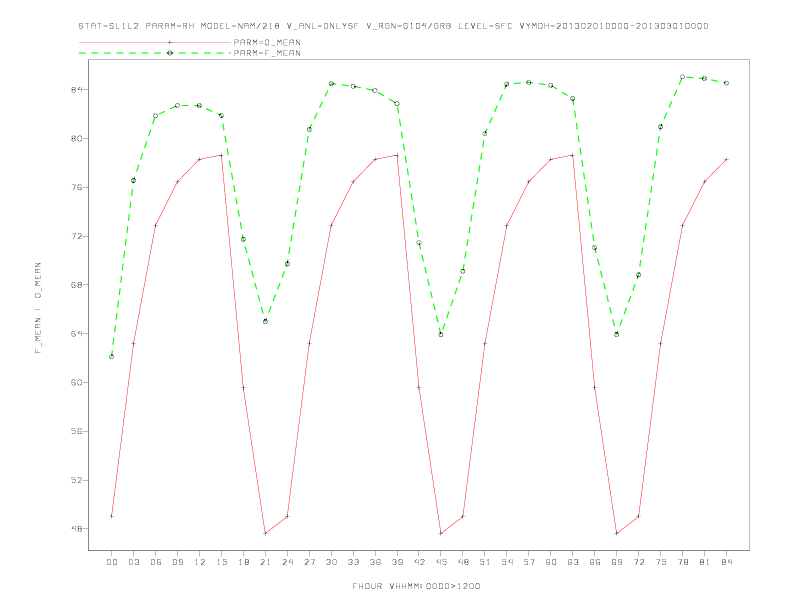792x612 pixels.
Task: Click the F_MEAN circle marker at hour 57
Action: (x=529, y=82)
